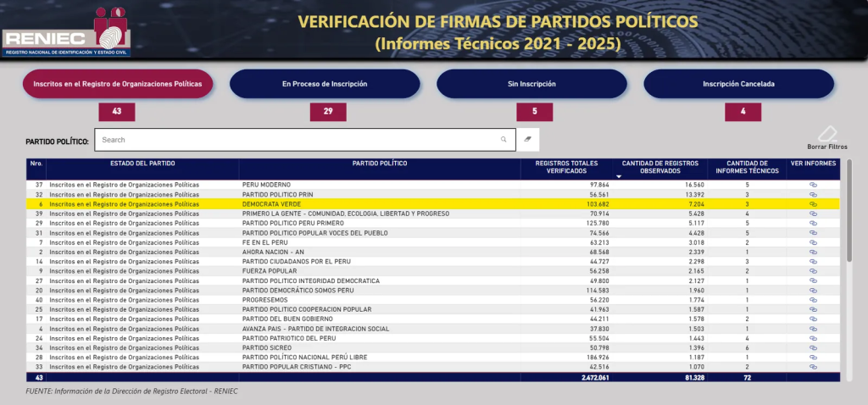Sort by ESTADO DEL PARTIDO column header
This screenshot has width=868, height=405.
142,164
